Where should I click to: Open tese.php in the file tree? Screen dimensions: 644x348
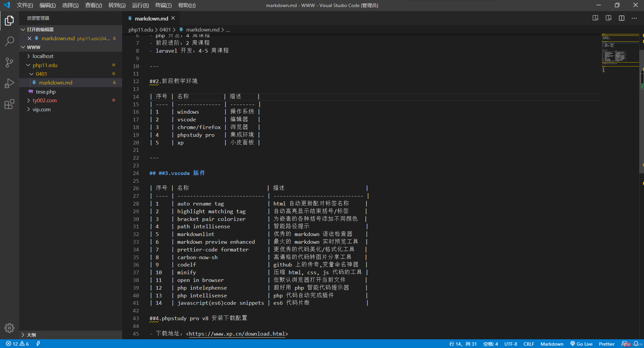pyautogui.click(x=71, y=92)
